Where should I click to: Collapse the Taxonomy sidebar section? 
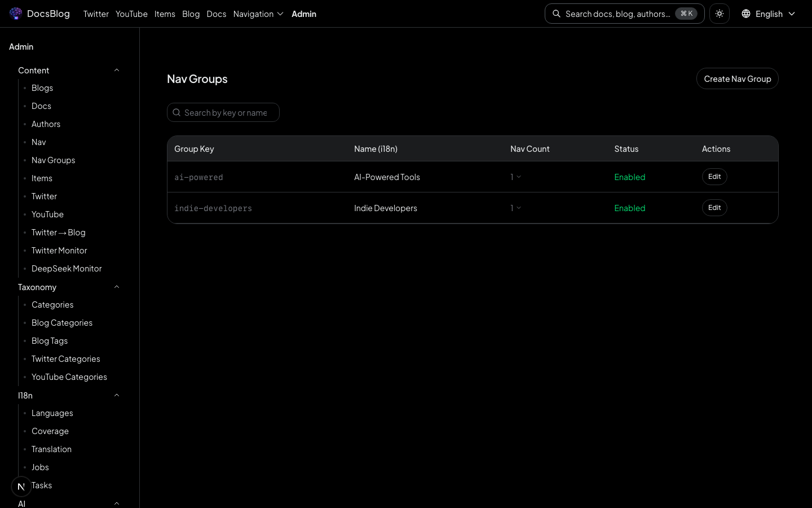(x=117, y=287)
